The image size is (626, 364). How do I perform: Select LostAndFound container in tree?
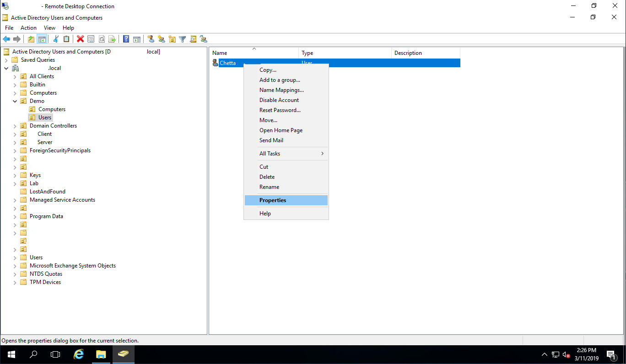48,192
